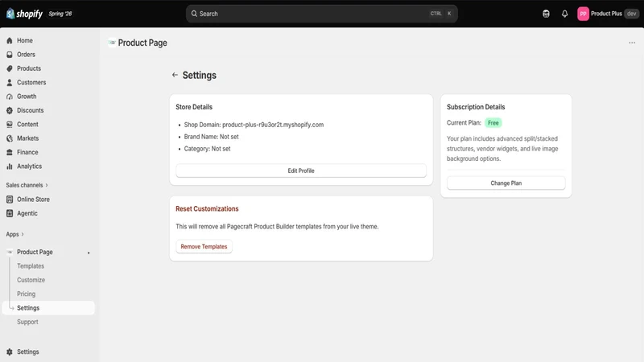Viewport: 644px width, 362px height.
Task: Open the Markets globe icon
Action: tap(10, 138)
